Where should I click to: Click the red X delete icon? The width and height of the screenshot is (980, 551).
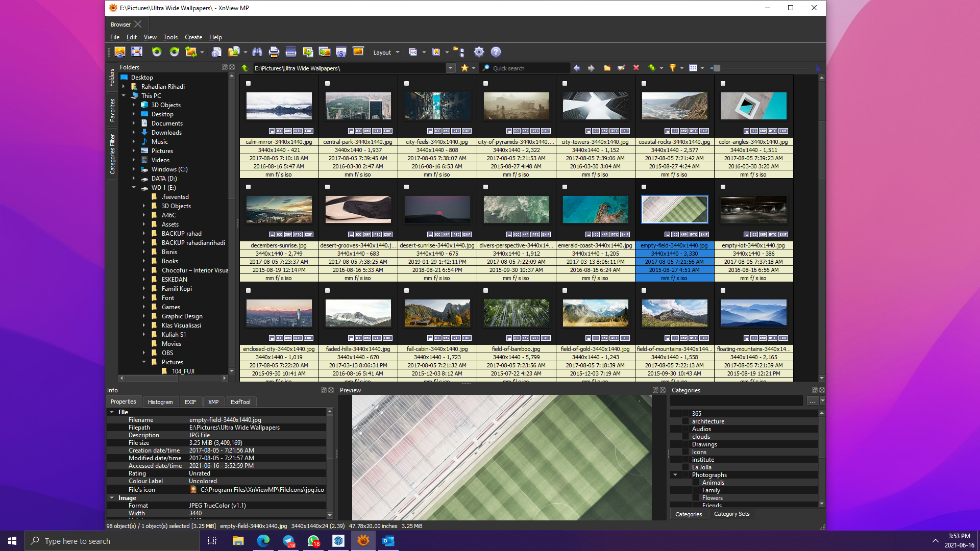coord(636,68)
